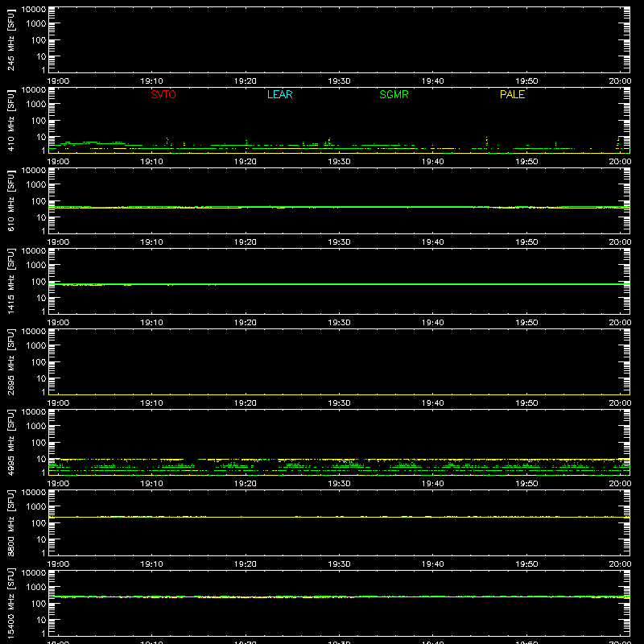Select the 2695 MHz [SFU] axis title

pos(11,362)
